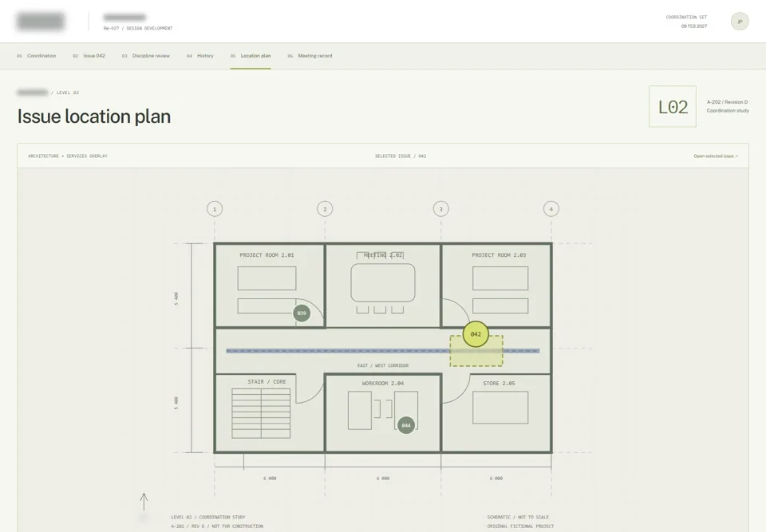Click the EAST / WEST CORRIDOR label

(x=383, y=365)
